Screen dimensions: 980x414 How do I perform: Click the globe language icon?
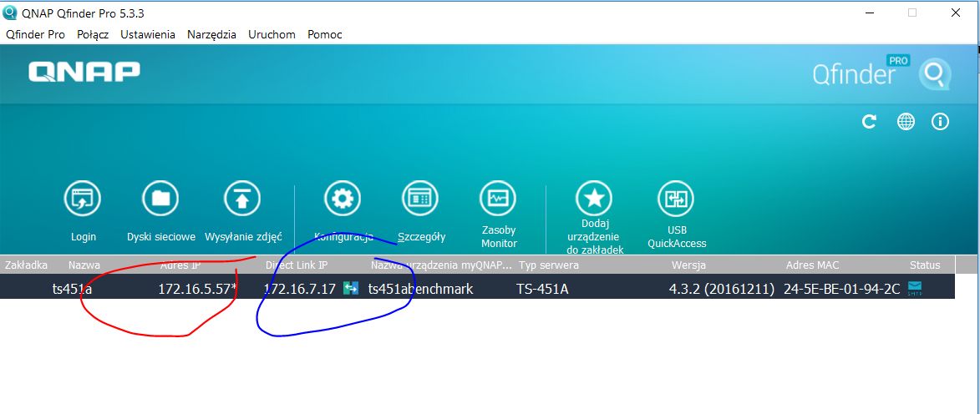pos(906,122)
